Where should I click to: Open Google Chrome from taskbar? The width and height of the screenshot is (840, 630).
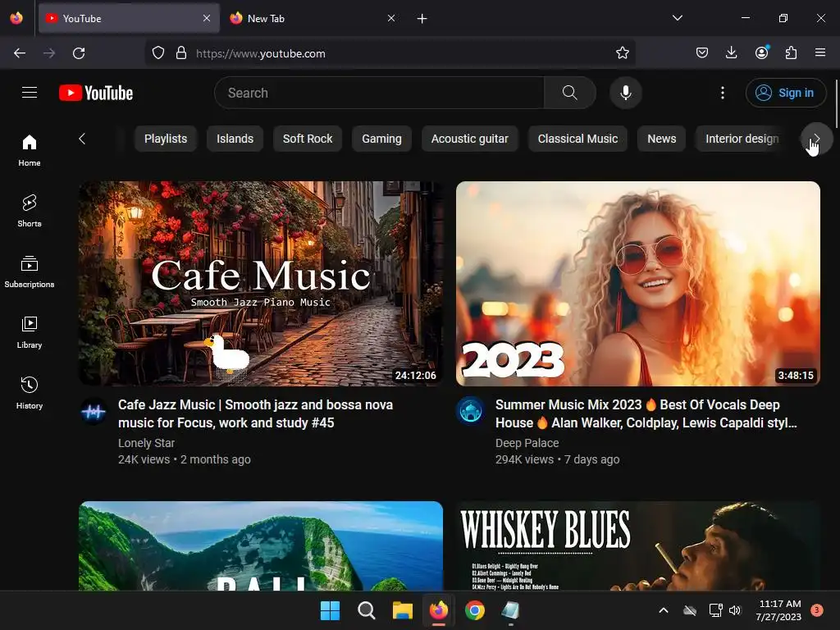coord(475,610)
